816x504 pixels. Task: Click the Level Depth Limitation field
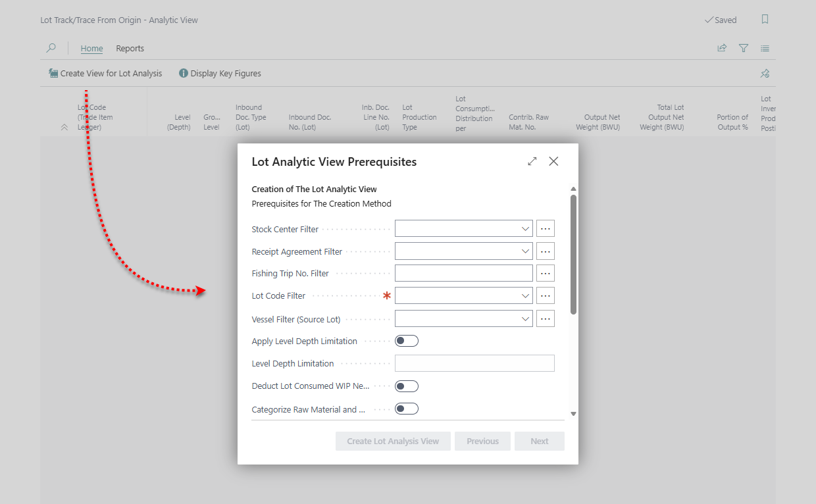point(474,363)
